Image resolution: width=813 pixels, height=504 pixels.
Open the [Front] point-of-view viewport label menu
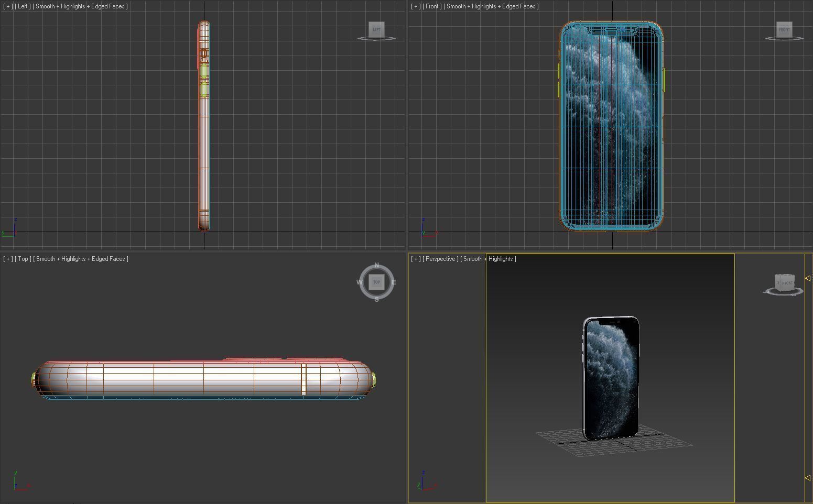432,6
